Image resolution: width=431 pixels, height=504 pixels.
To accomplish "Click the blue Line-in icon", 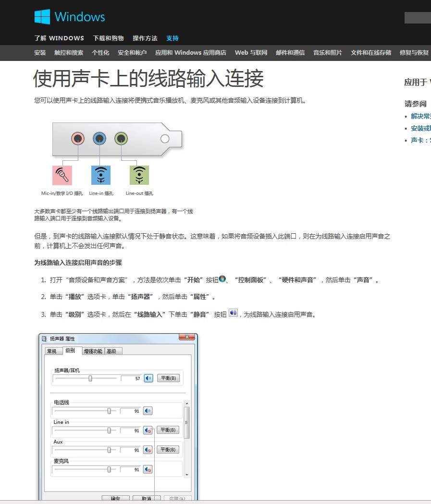I will pos(101,175).
